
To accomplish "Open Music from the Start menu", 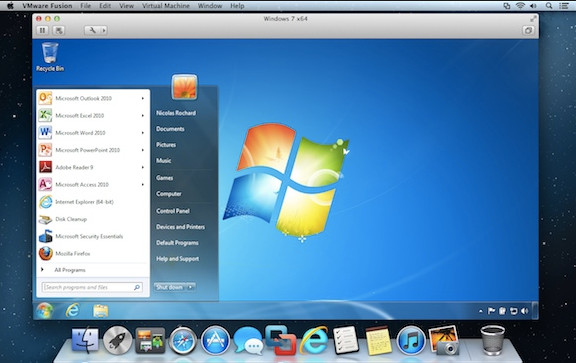I will coord(163,161).
